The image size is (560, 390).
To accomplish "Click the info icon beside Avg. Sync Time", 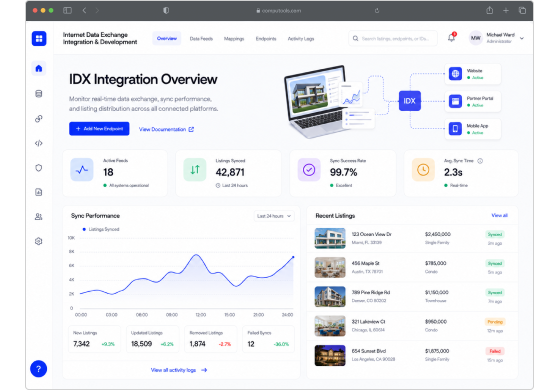I will (480, 161).
